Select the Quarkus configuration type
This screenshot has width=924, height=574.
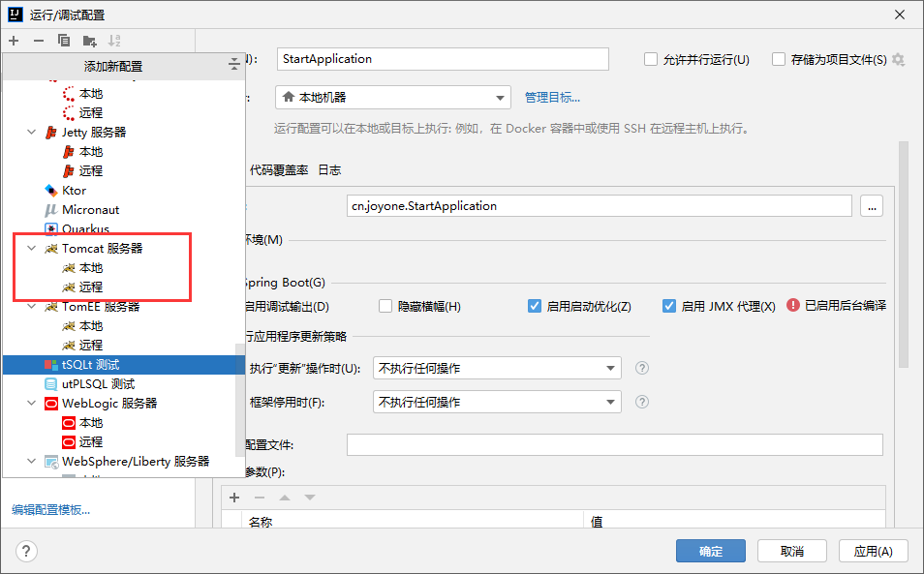click(85, 229)
